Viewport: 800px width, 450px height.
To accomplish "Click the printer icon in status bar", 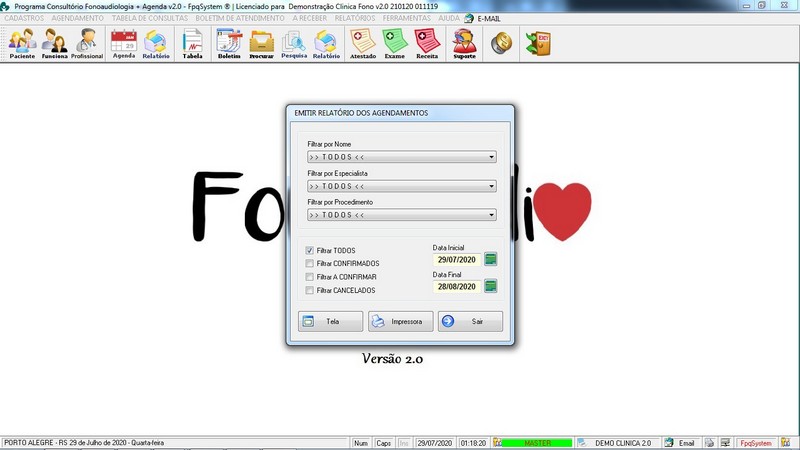I will pos(709,443).
